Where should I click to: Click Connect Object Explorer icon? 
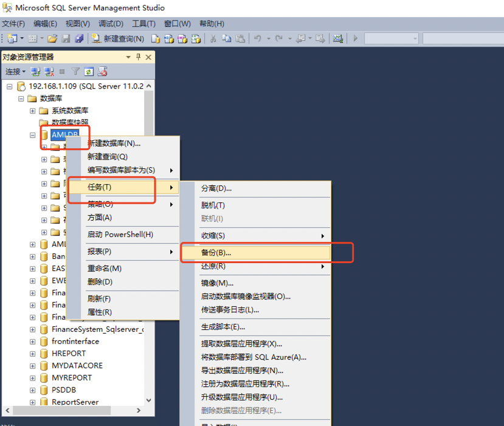click(x=35, y=72)
